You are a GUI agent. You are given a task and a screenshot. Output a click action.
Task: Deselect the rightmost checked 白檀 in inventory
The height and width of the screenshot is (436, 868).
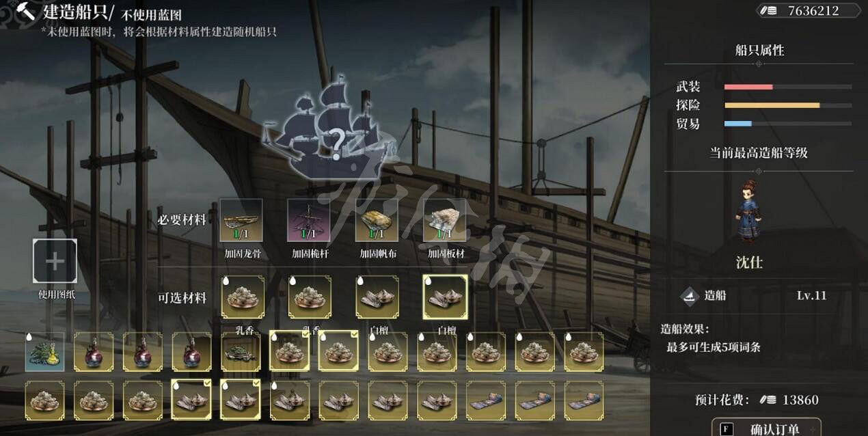coord(241,400)
